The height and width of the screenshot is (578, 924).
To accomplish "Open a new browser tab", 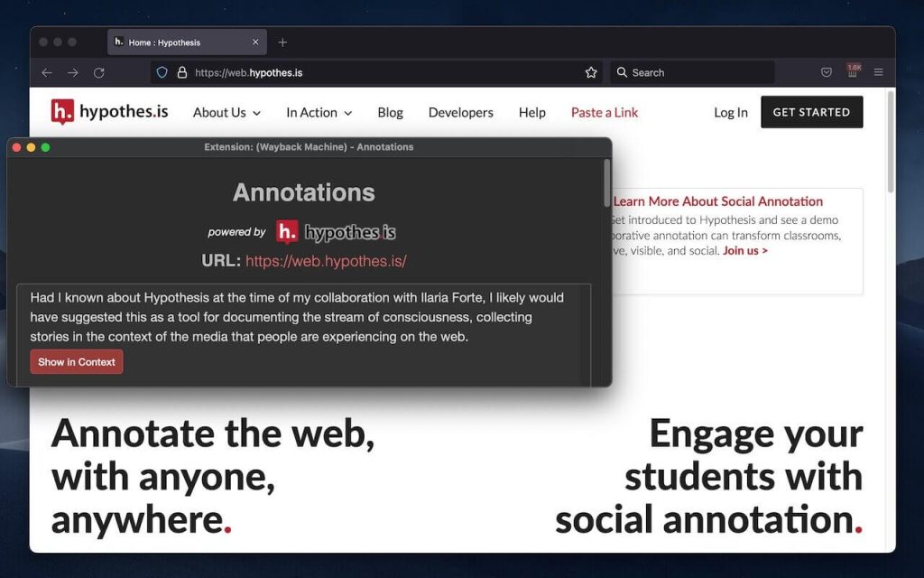I will click(283, 42).
